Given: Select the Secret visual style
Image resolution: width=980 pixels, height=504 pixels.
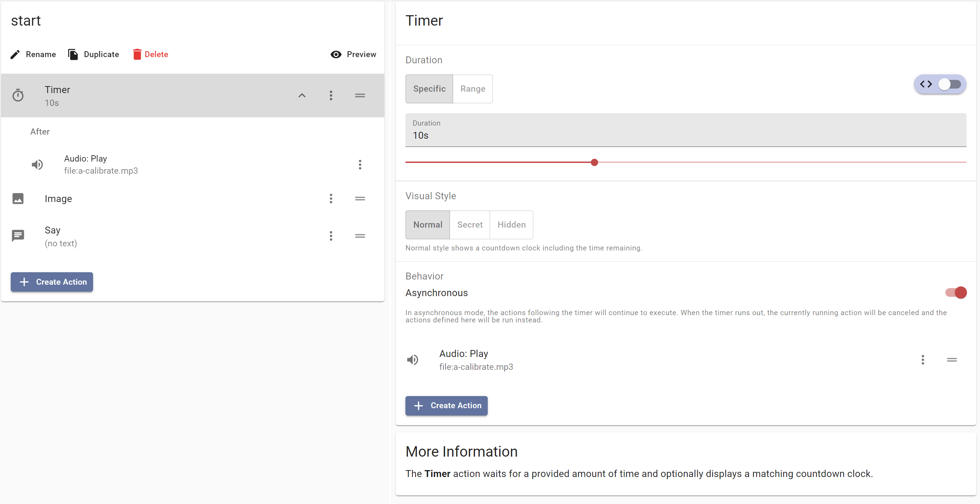Looking at the screenshot, I should [470, 225].
